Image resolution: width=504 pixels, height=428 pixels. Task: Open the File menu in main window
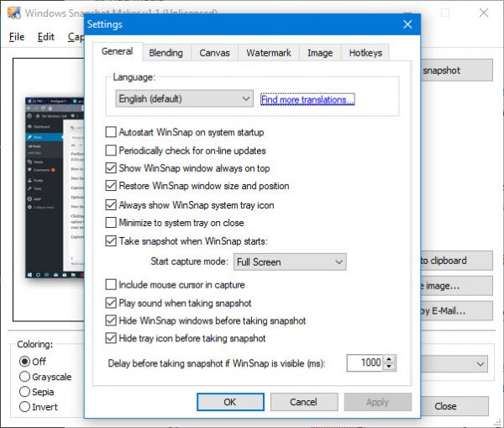click(17, 37)
